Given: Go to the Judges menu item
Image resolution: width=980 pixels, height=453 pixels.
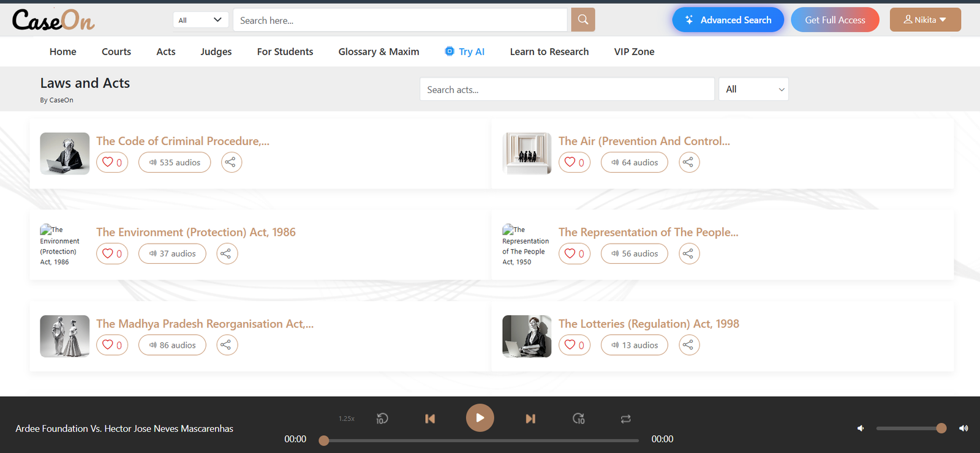Looking at the screenshot, I should point(216,52).
